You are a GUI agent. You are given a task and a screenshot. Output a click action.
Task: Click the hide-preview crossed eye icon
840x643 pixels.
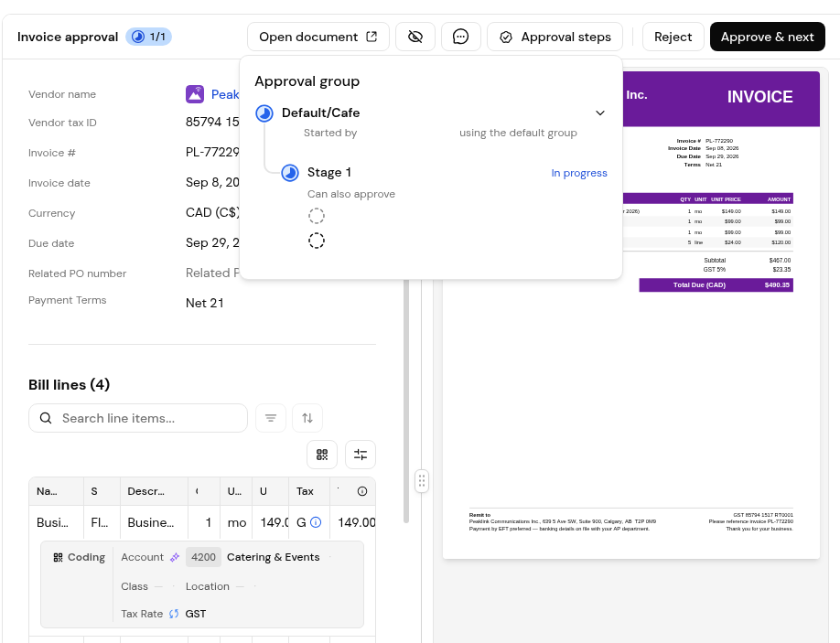click(x=415, y=37)
